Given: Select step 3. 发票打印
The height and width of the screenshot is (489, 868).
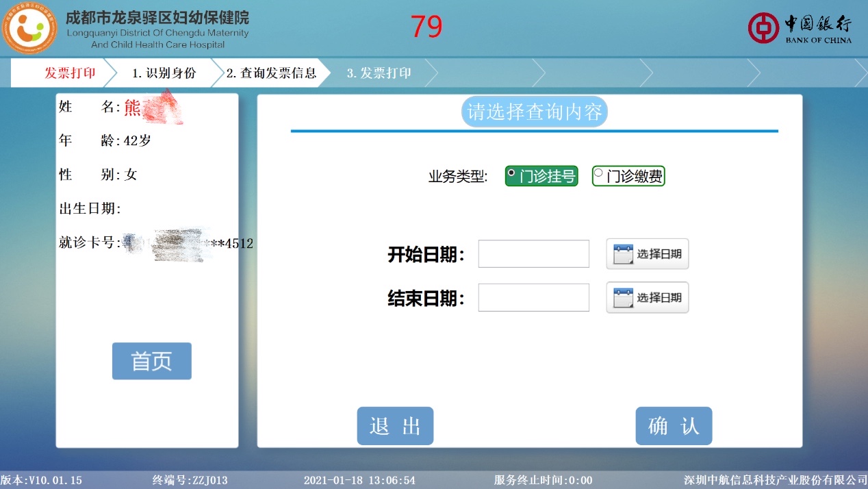Looking at the screenshot, I should (379, 73).
